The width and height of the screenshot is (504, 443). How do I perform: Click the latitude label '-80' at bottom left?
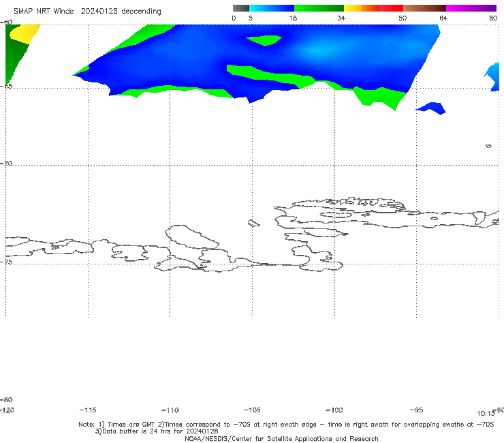tap(6, 399)
